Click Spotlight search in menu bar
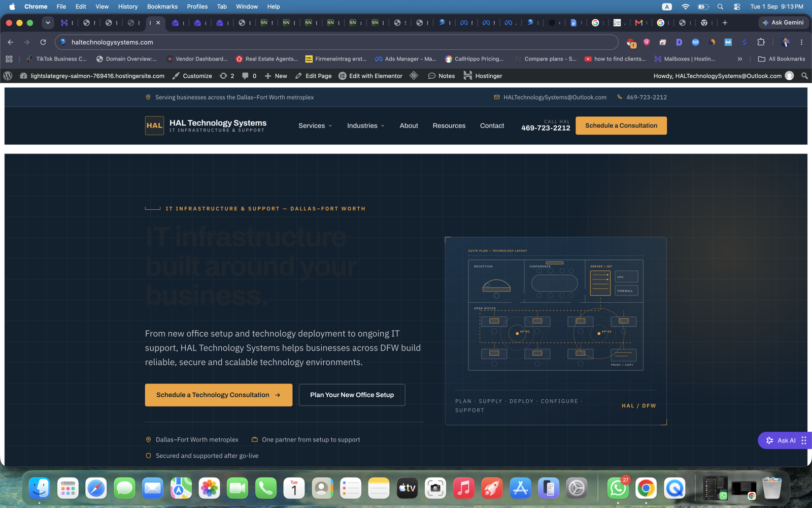This screenshot has height=508, width=812. click(x=720, y=7)
